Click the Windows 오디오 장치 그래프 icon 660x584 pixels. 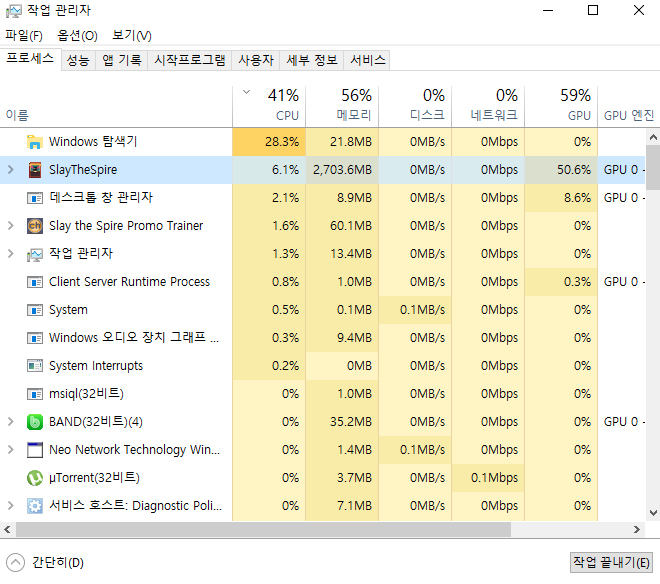(x=35, y=338)
